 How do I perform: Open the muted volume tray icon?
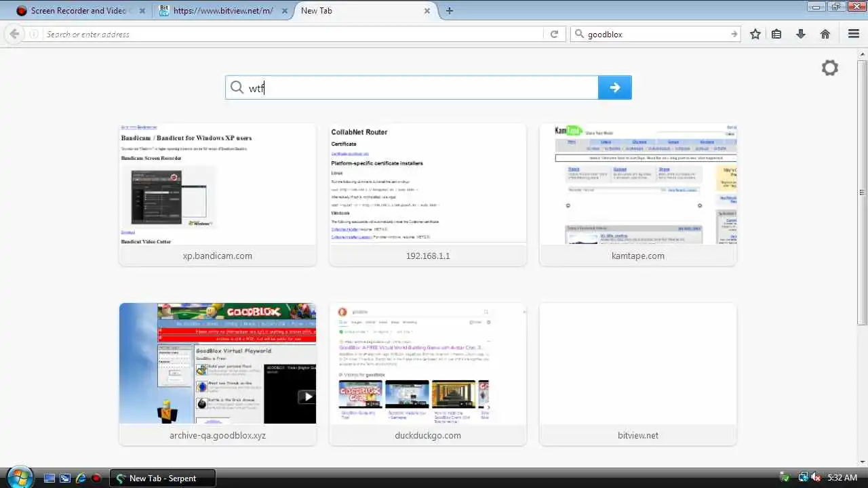click(x=816, y=478)
